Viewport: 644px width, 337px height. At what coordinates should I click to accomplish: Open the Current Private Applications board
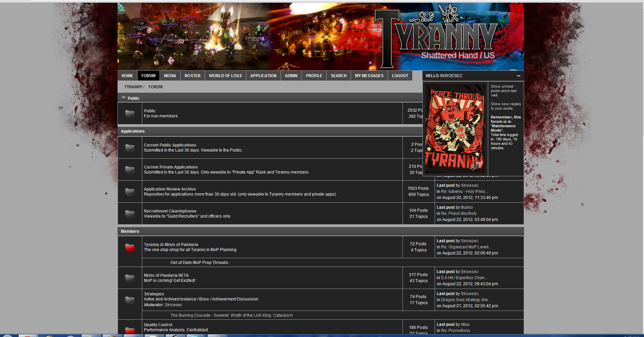coord(171,167)
